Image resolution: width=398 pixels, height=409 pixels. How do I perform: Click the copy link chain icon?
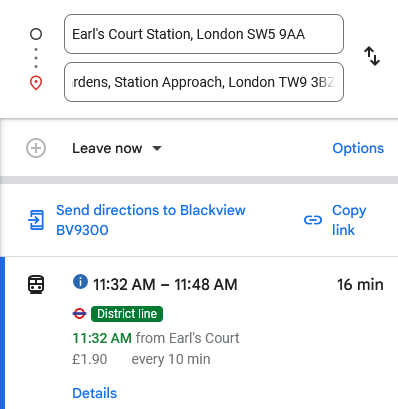(313, 220)
